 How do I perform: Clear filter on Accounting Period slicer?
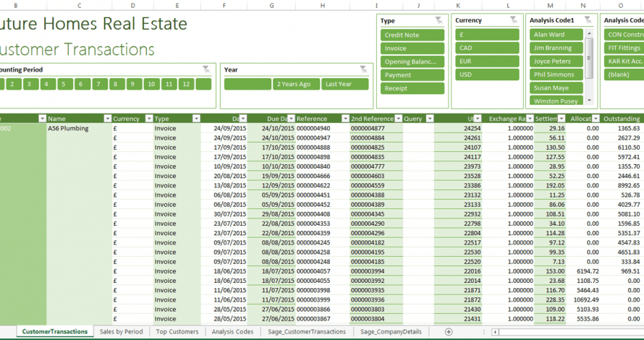pyautogui.click(x=207, y=69)
